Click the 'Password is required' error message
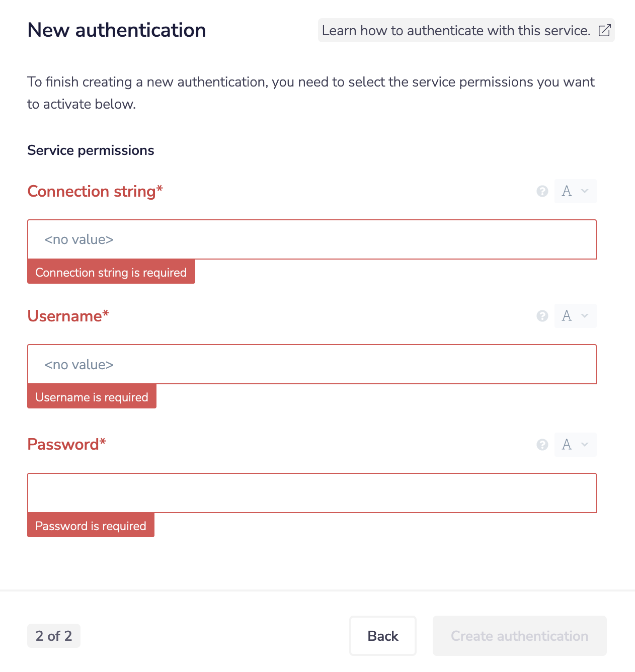The image size is (635, 672). pyautogui.click(x=91, y=526)
